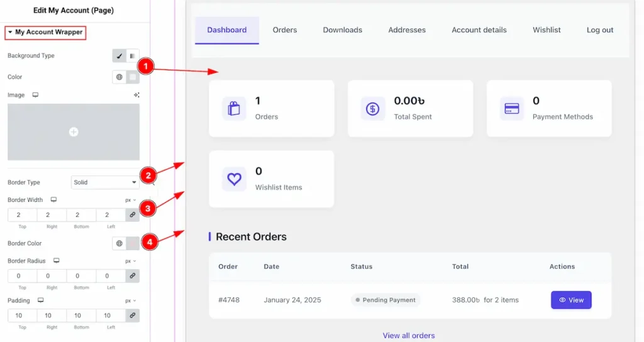Click the View button for order #4748
The image size is (644, 342).
tap(571, 300)
